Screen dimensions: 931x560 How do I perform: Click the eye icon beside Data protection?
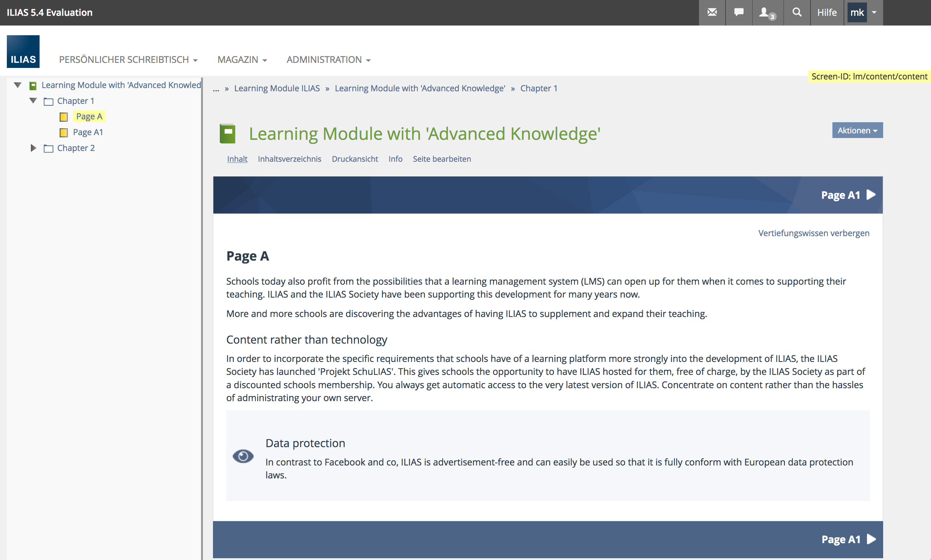tap(243, 456)
